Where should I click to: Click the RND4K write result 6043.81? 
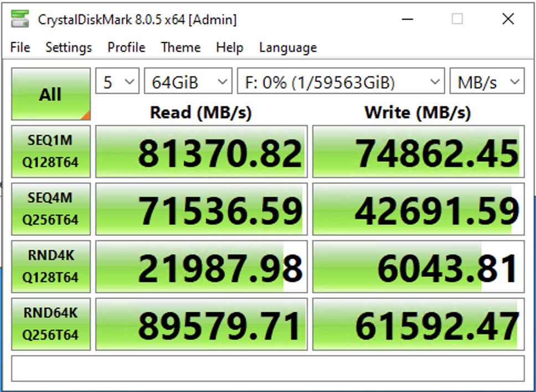[418, 266]
